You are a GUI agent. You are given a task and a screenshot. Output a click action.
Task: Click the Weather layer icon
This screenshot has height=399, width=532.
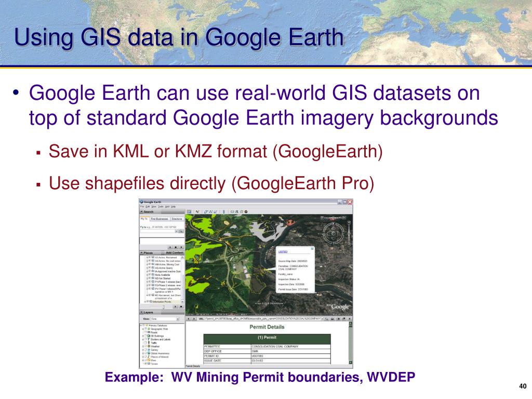149,346
